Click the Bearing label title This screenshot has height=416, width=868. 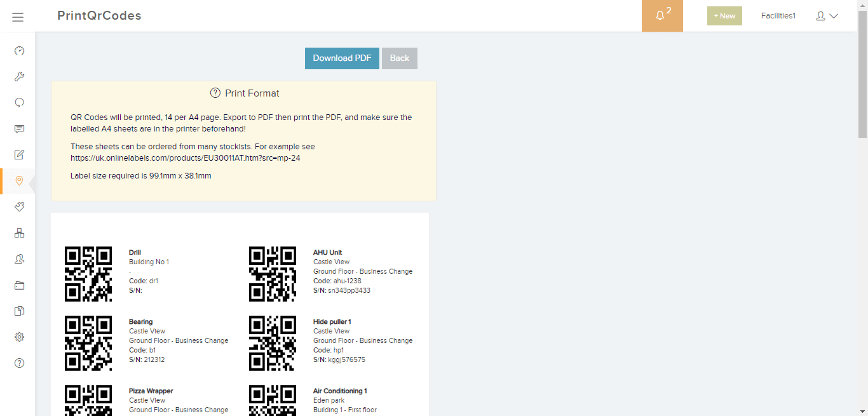coord(141,321)
